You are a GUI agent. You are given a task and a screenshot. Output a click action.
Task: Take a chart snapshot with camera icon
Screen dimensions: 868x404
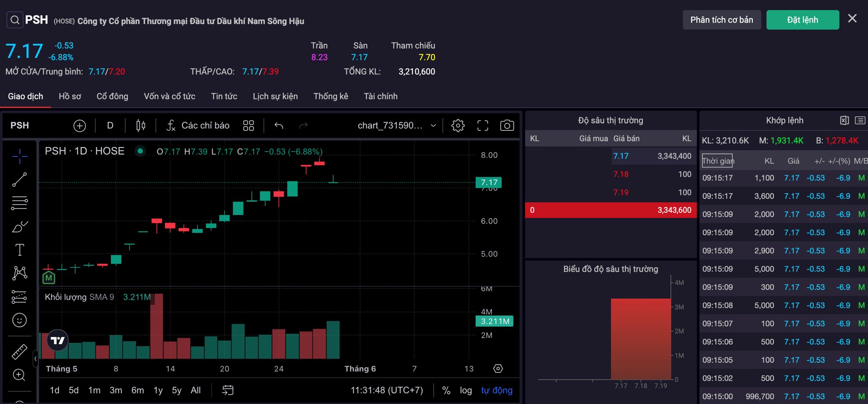click(507, 126)
